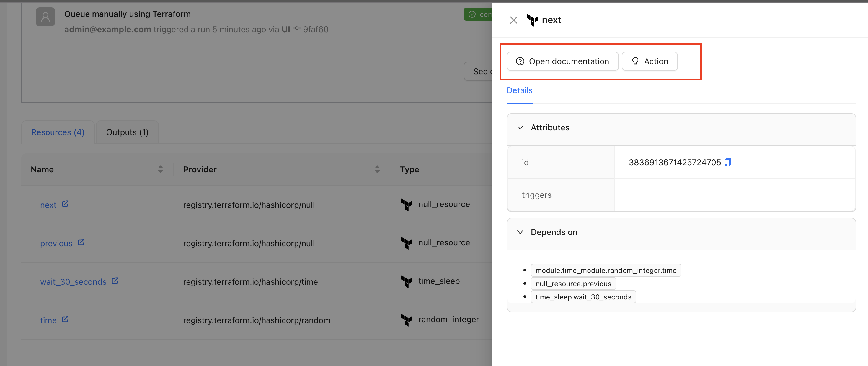
Task: Close the next resource side panel
Action: pos(513,20)
